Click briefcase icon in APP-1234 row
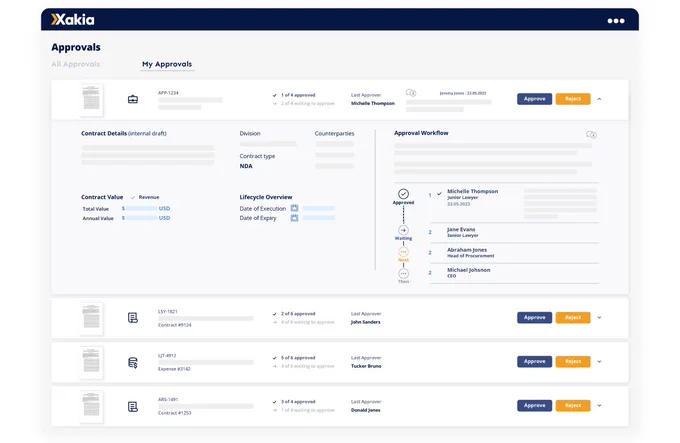Screen dimensions: 680x443 tap(133, 99)
